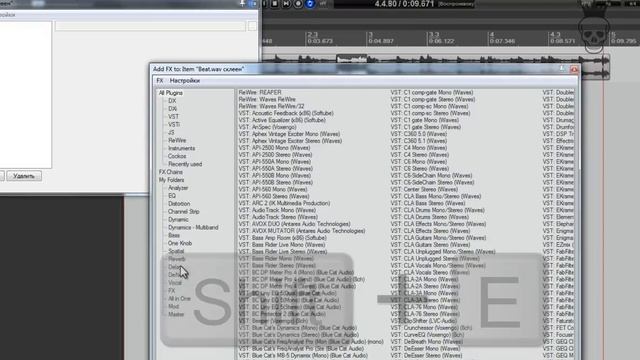This screenshot has width=640, height=360.
Task: Open the All in One folder
Action: [x=179, y=298]
